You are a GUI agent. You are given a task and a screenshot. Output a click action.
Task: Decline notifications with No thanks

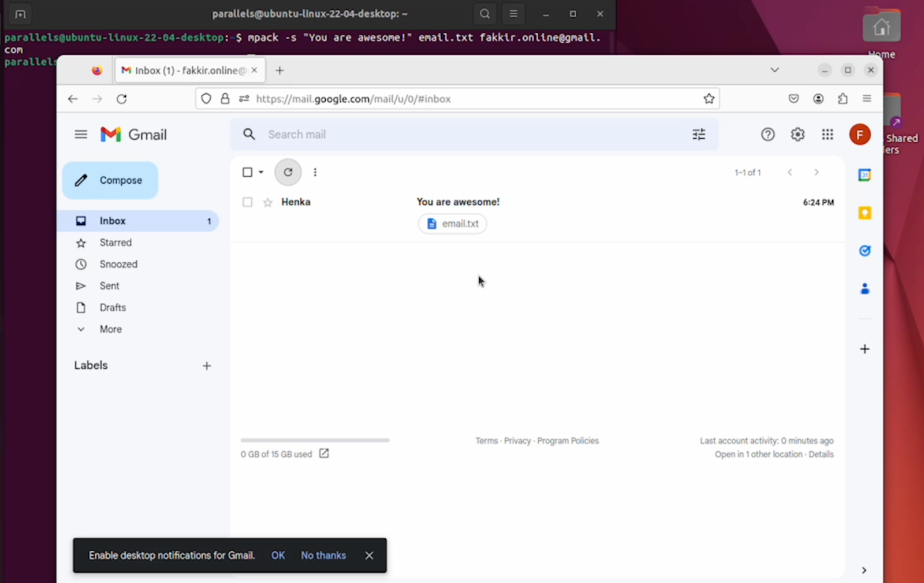click(323, 555)
